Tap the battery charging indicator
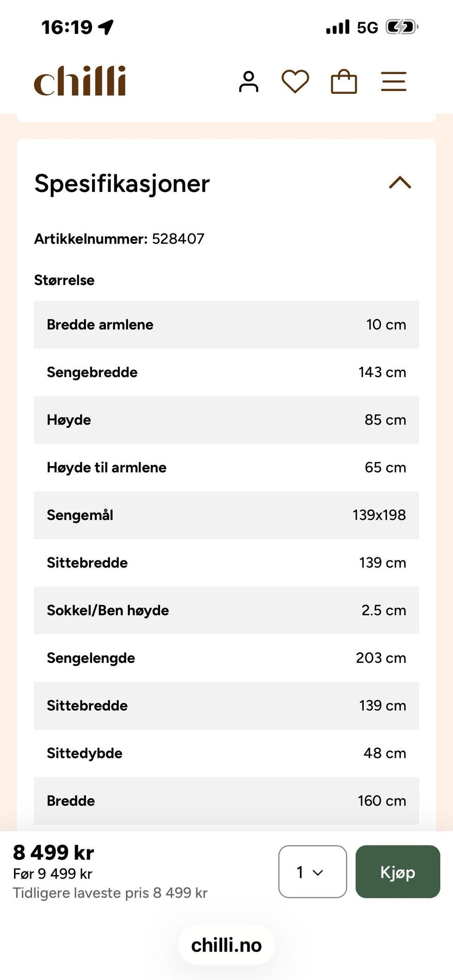Viewport: 453px width, 980px height. click(402, 27)
